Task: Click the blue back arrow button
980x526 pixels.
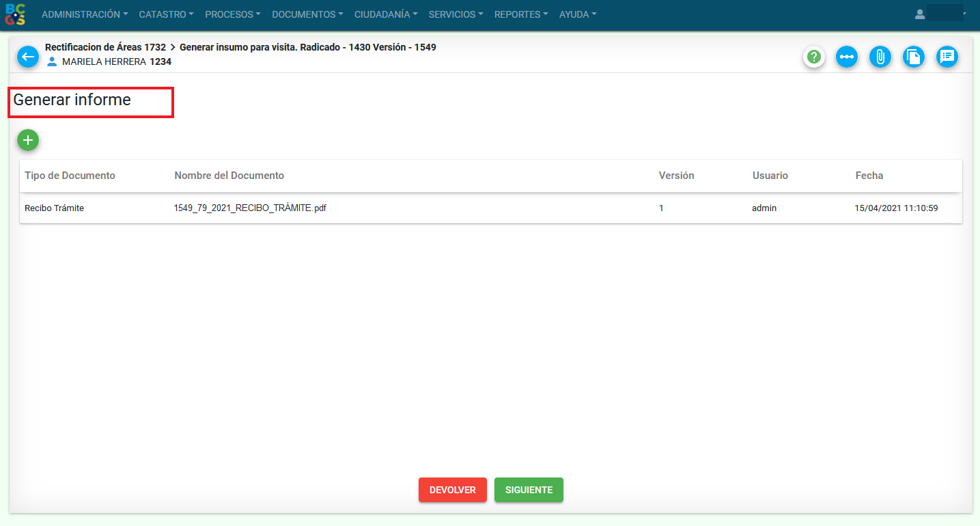Action: pyautogui.click(x=28, y=57)
